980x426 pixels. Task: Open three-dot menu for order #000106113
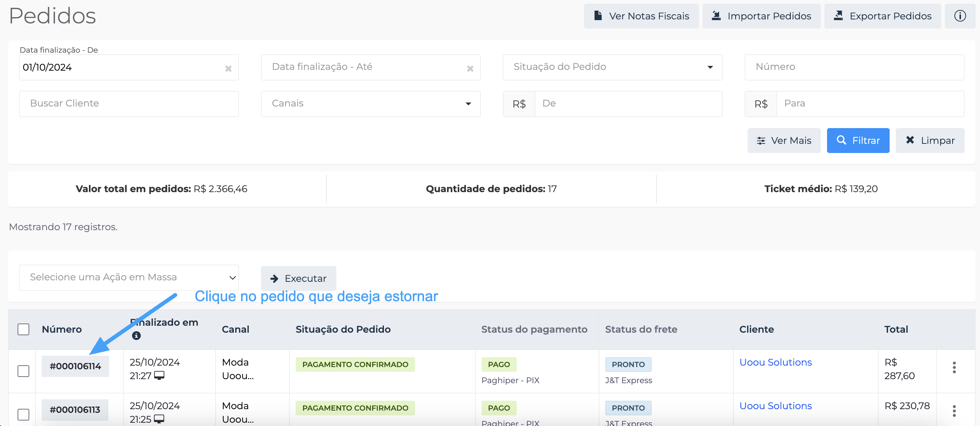(x=954, y=411)
